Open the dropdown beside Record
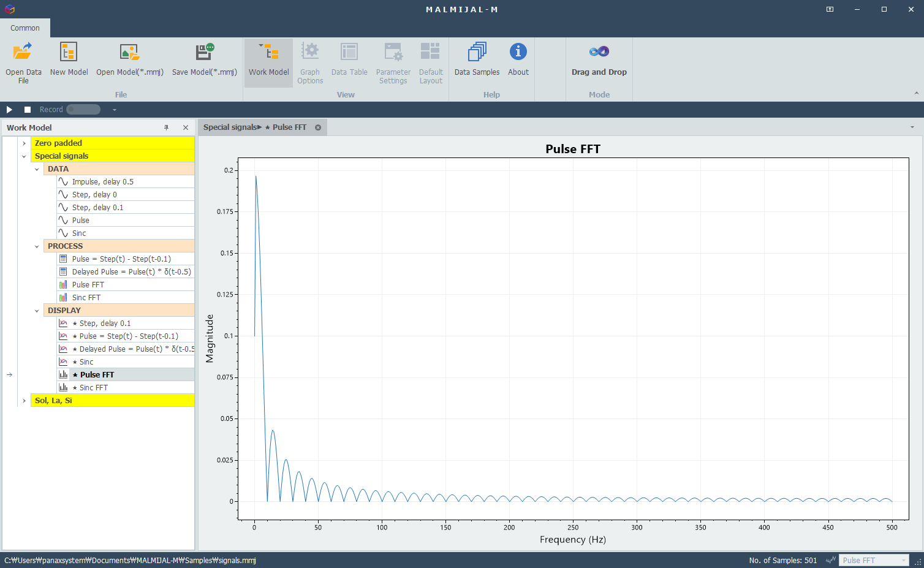 tap(114, 110)
